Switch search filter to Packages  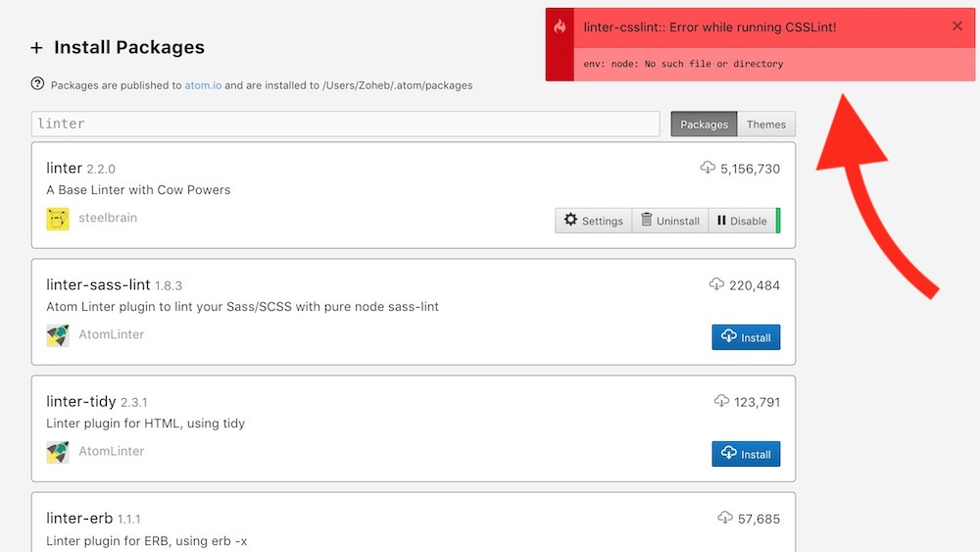tap(704, 125)
